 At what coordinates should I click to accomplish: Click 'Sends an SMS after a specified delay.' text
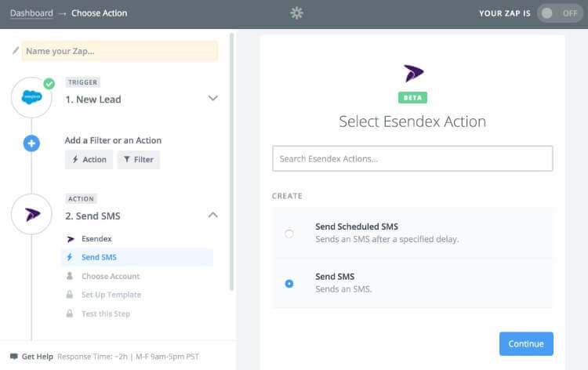[387, 239]
